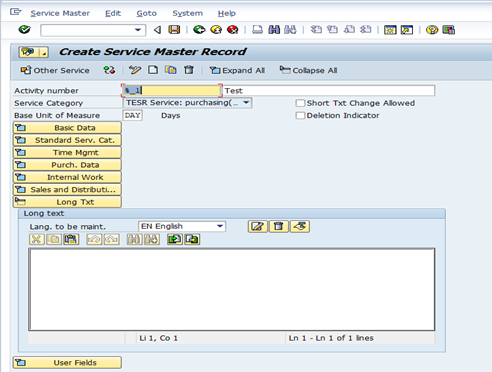Click the Base Unit of Measure DAY field

132,115
